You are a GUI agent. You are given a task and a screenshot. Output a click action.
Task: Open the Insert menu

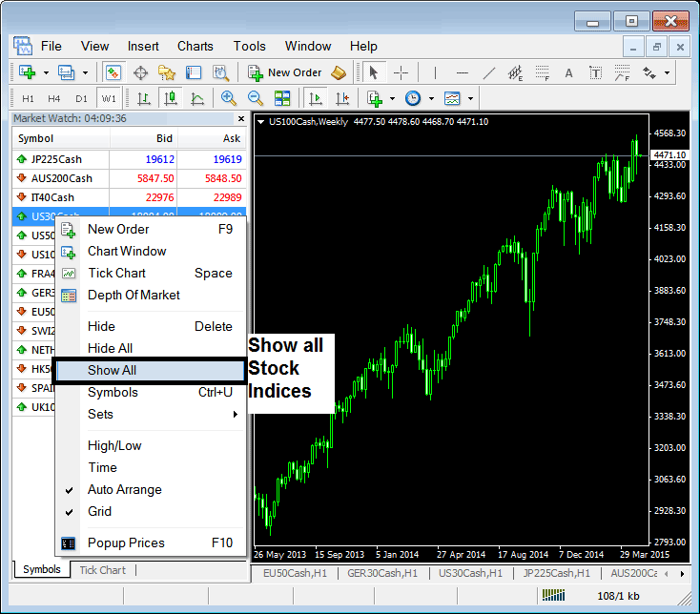tap(143, 47)
